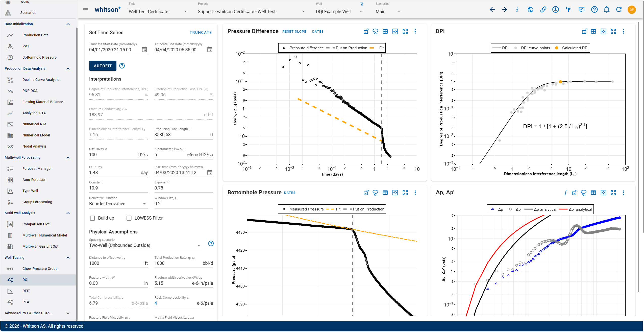Open more options menu on Pressure Difference plot
This screenshot has height=332, width=644.
415,32
